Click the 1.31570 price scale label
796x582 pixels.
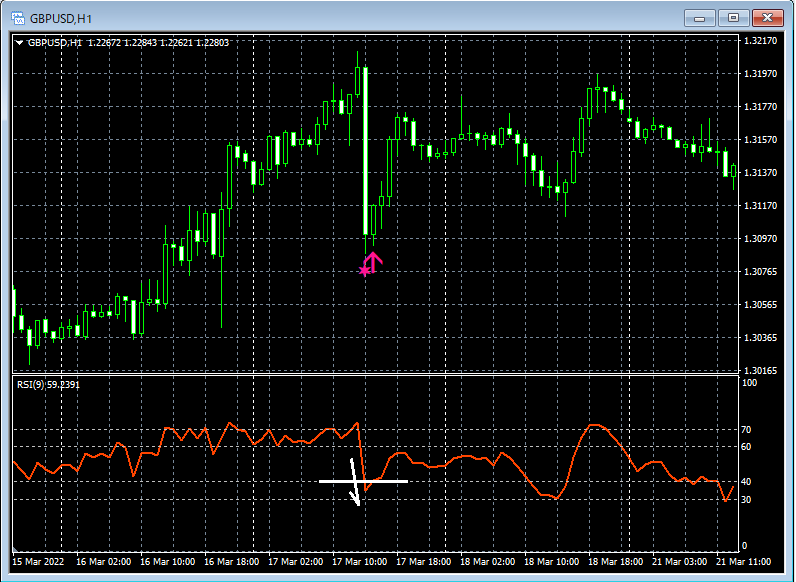760,140
